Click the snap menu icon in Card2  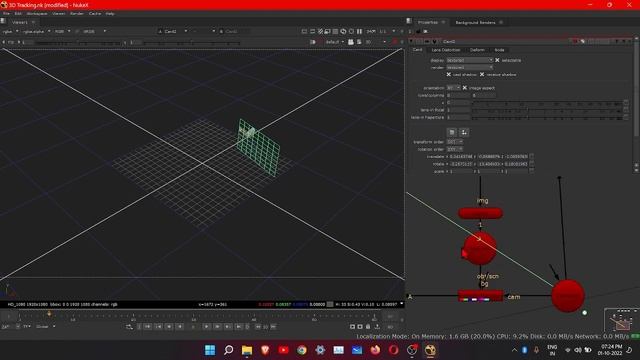464,132
